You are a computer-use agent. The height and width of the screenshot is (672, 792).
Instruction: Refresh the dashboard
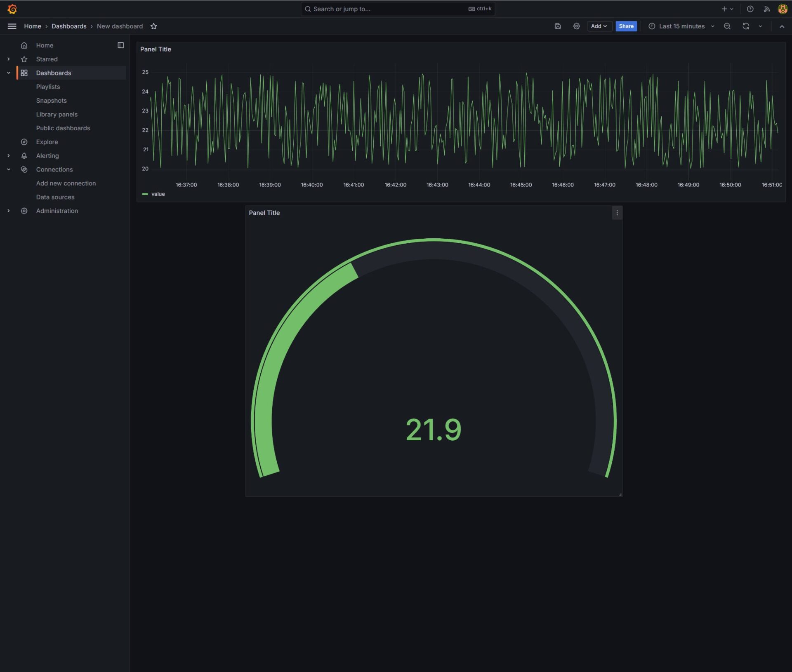pos(745,26)
